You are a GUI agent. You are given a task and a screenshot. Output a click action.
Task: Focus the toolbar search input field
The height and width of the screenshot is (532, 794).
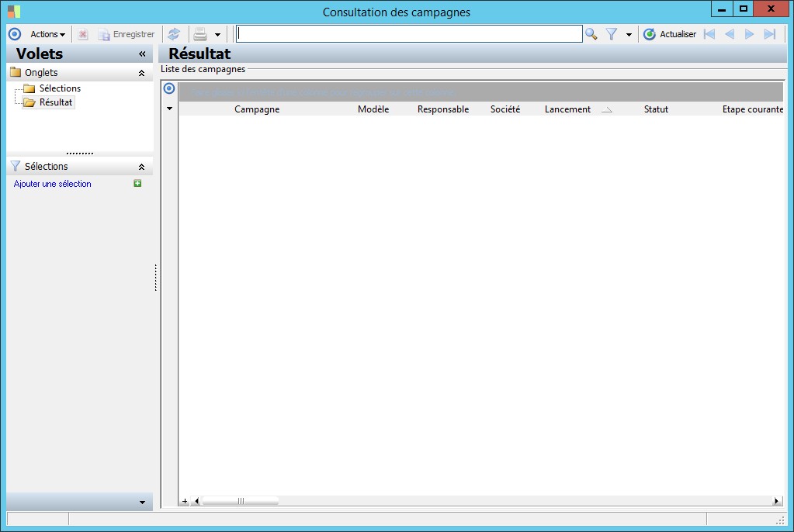tap(409, 34)
